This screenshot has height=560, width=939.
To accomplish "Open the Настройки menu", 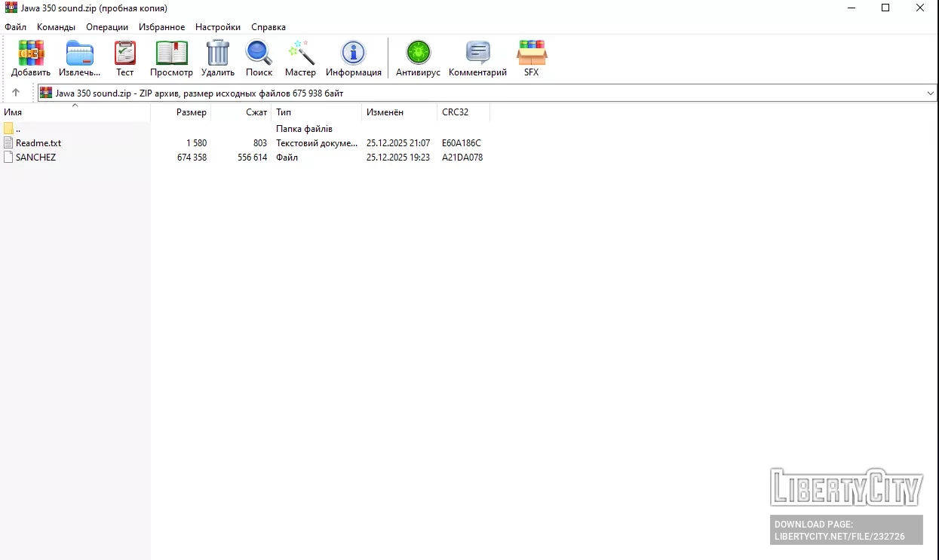I will tap(218, 27).
